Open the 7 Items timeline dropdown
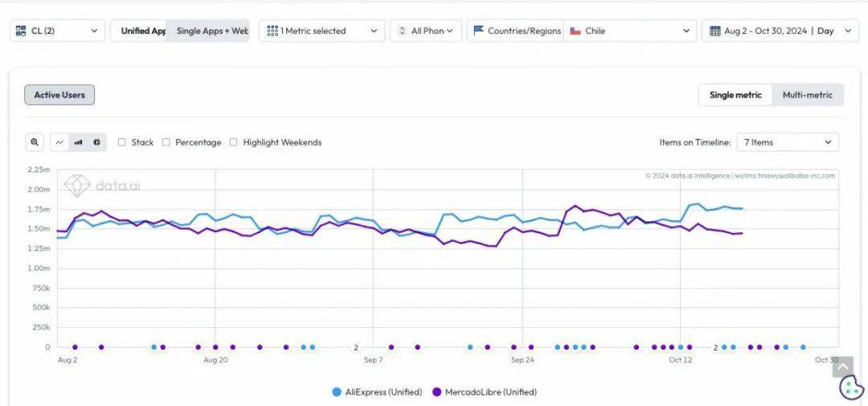The width and height of the screenshot is (868, 406). 787,142
